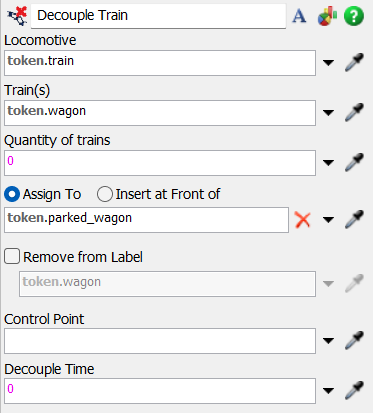Use the Decouple Time eyedropper sampler
The height and width of the screenshot is (413, 373).
tap(354, 390)
